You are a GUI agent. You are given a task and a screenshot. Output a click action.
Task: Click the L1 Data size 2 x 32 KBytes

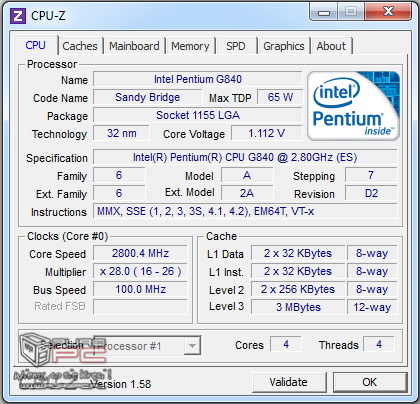298,253
